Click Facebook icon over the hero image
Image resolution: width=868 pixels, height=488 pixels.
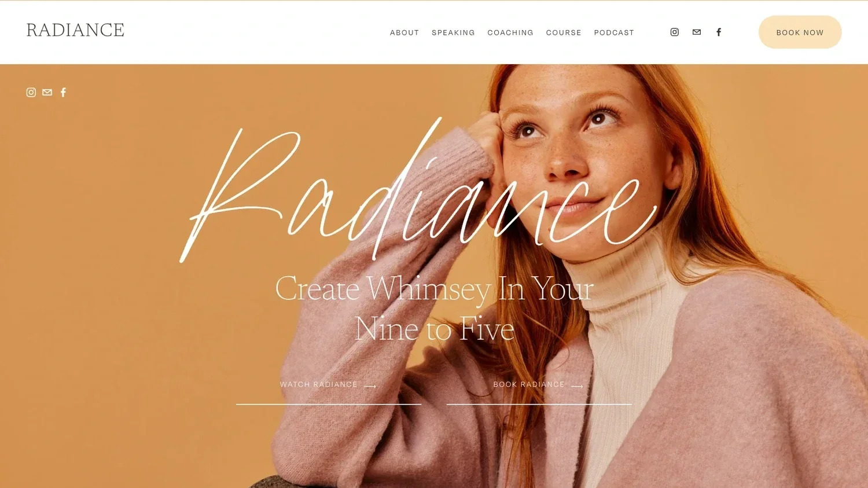(x=64, y=92)
